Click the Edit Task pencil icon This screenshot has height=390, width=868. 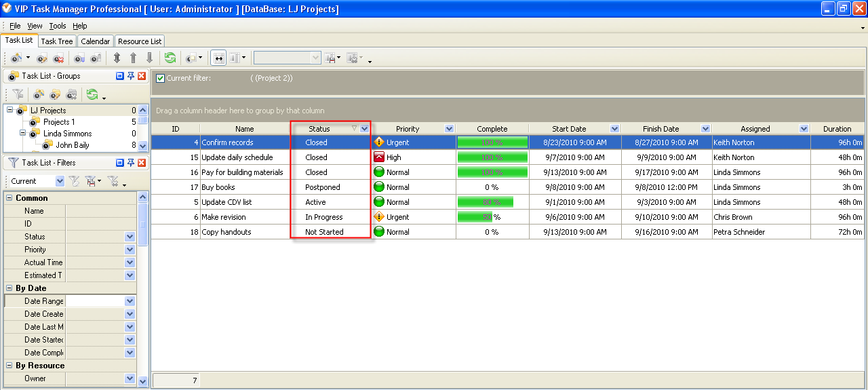coord(42,58)
